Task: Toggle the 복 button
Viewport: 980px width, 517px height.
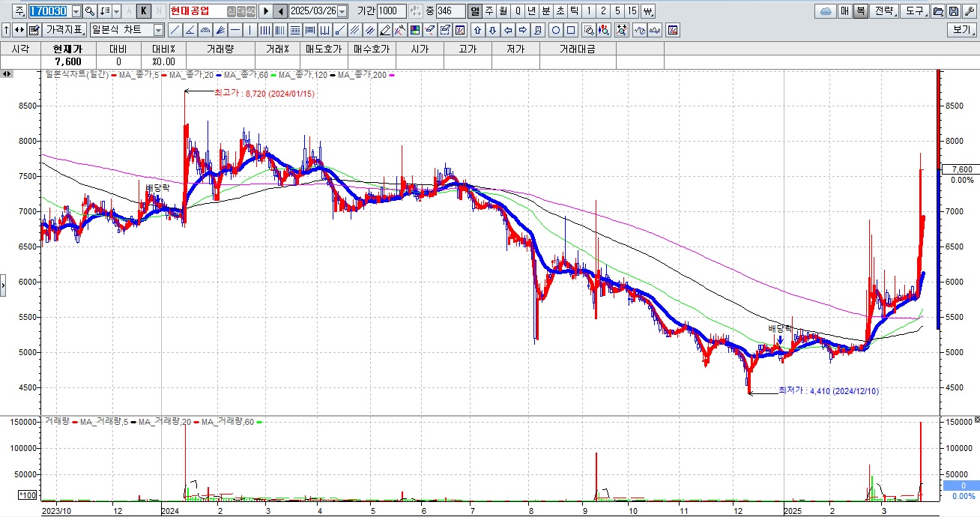Action: pos(860,11)
